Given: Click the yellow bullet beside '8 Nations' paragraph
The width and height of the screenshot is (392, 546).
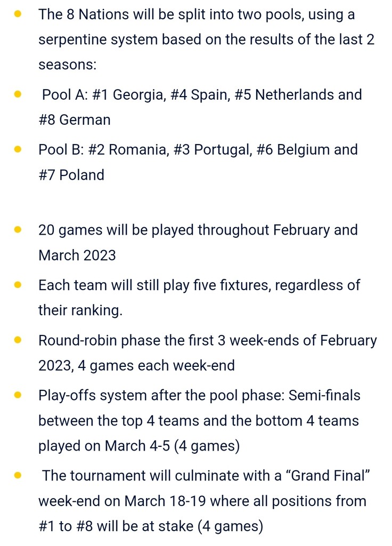Looking at the screenshot, I should coord(18,14).
